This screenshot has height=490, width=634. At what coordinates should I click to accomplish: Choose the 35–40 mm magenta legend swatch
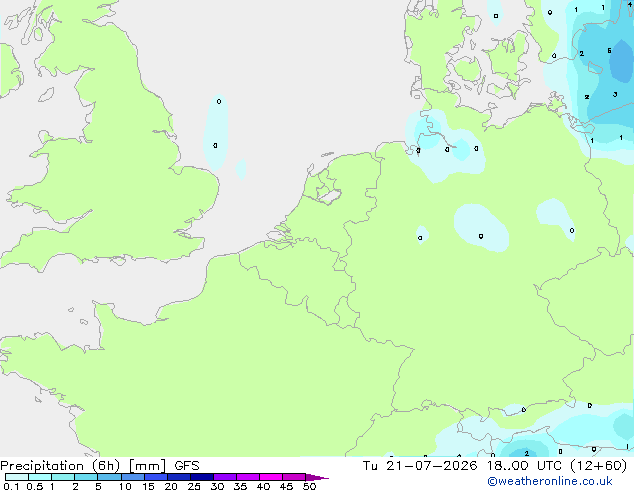(248, 477)
